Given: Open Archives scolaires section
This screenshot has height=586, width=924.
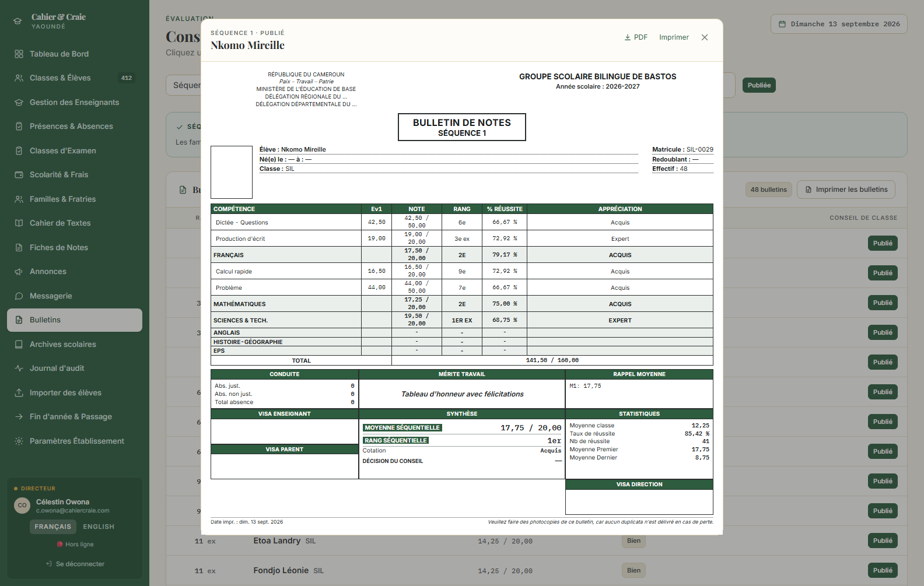Looking at the screenshot, I should pos(75,344).
